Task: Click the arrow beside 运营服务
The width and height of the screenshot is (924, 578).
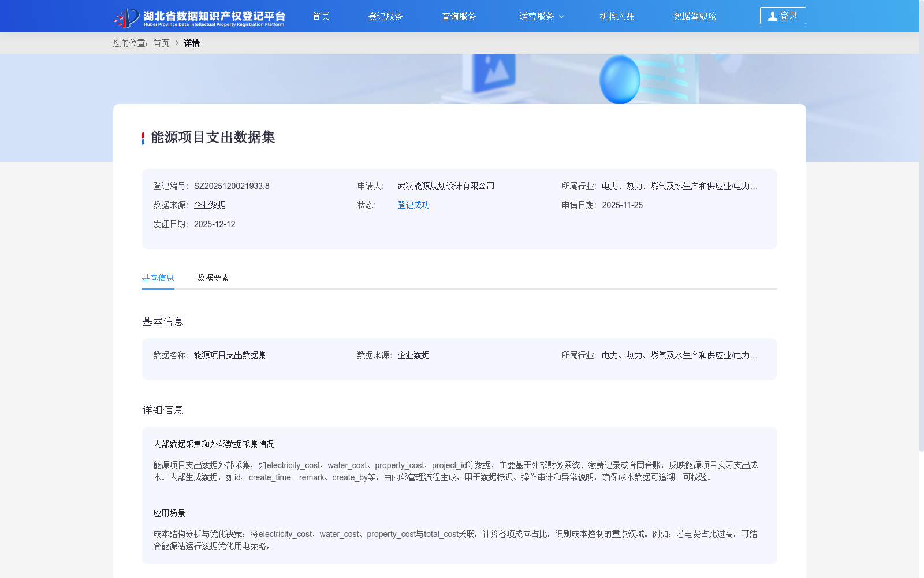Action: pos(561,17)
